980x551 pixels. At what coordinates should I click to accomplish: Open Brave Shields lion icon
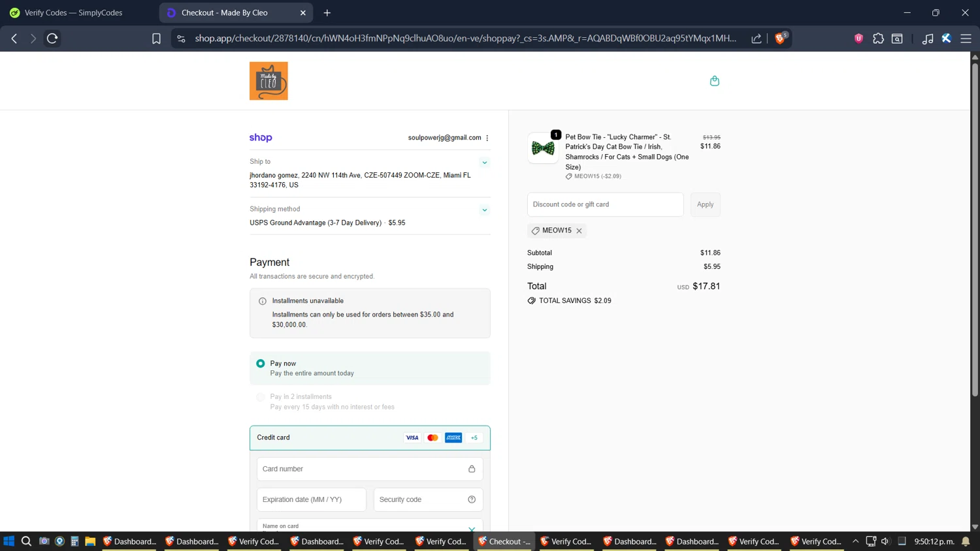pyautogui.click(x=779, y=39)
